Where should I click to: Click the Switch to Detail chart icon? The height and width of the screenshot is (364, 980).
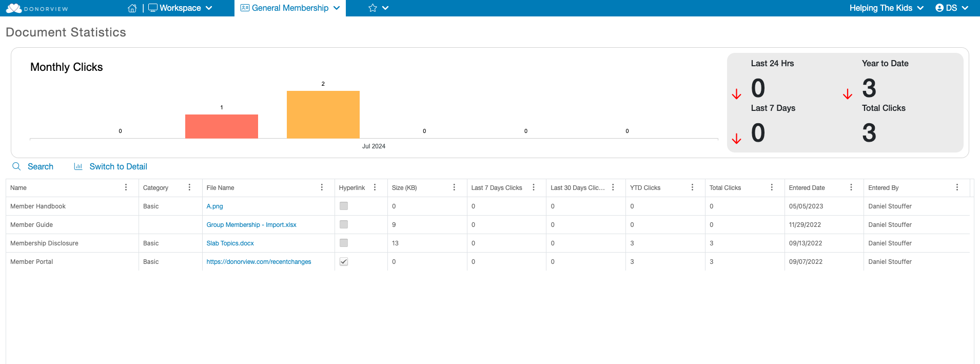(x=78, y=166)
